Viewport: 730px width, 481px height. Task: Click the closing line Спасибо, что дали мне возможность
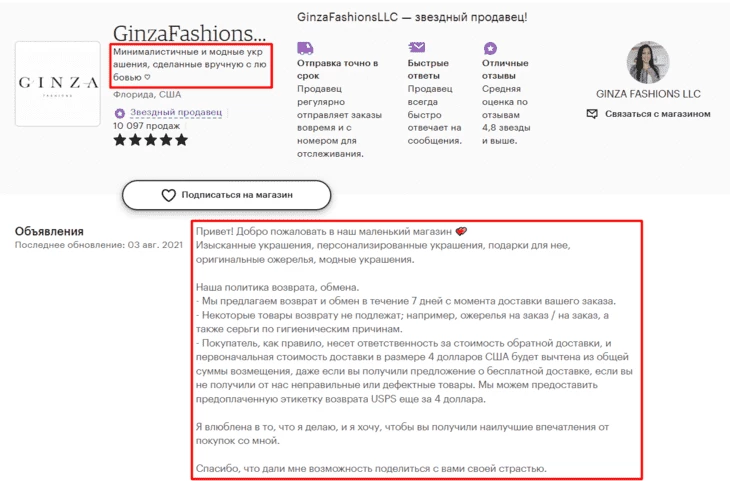click(x=371, y=468)
